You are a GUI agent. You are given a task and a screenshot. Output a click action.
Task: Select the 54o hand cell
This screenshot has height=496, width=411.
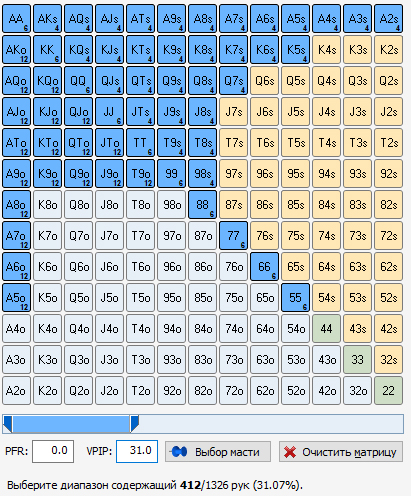point(295,329)
